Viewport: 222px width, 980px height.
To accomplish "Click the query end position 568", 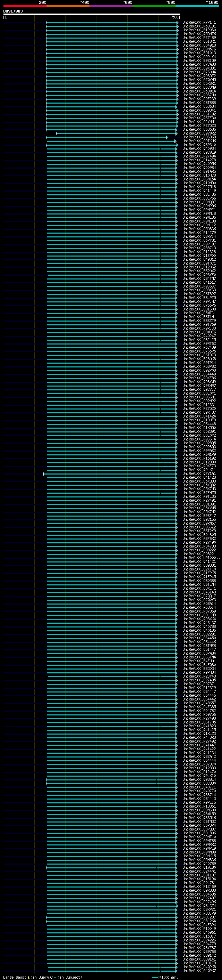I will click(x=175, y=17).
